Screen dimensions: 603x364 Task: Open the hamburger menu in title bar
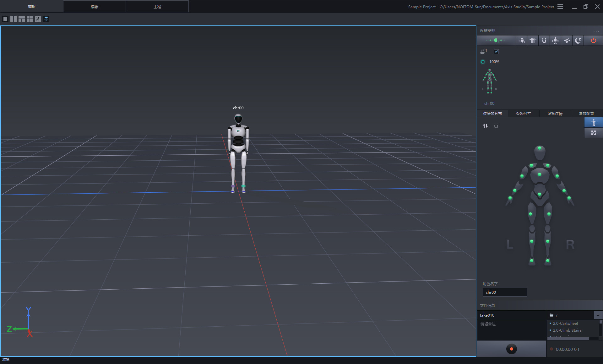click(x=560, y=7)
